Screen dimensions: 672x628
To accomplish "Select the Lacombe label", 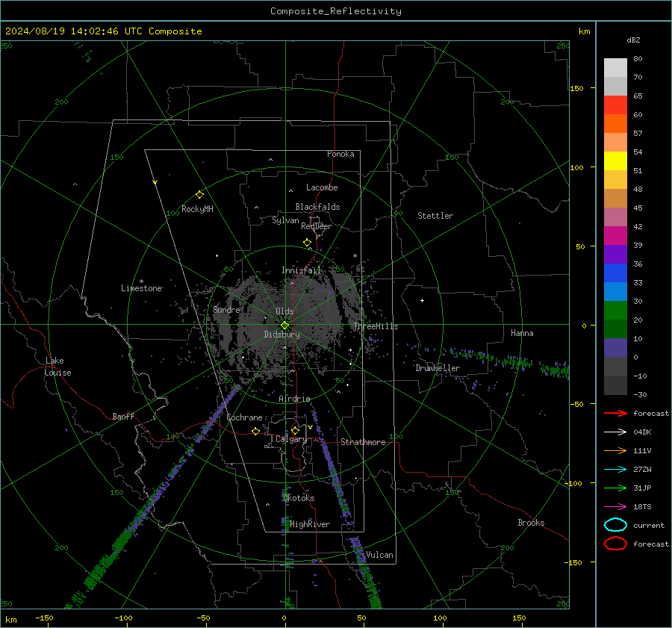I will coord(322,187).
